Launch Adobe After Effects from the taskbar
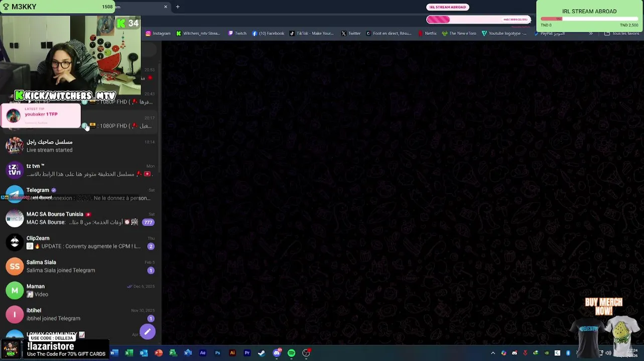The image size is (644, 361). coord(203,353)
